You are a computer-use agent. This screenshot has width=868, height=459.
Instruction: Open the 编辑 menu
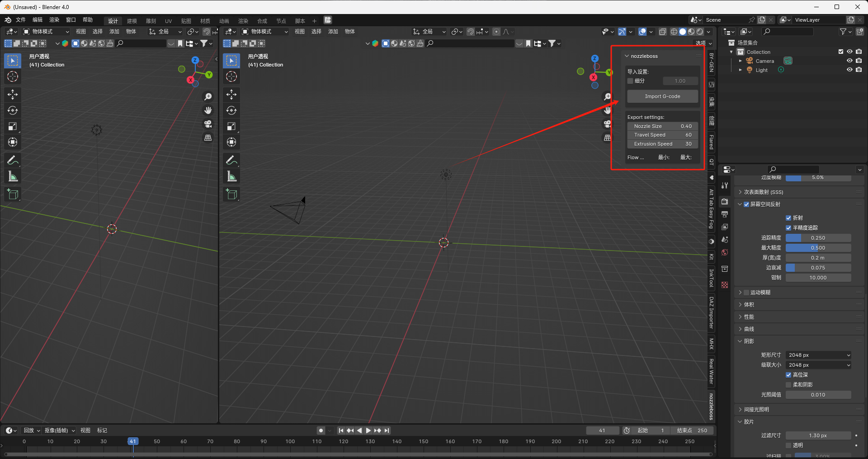tap(38, 20)
